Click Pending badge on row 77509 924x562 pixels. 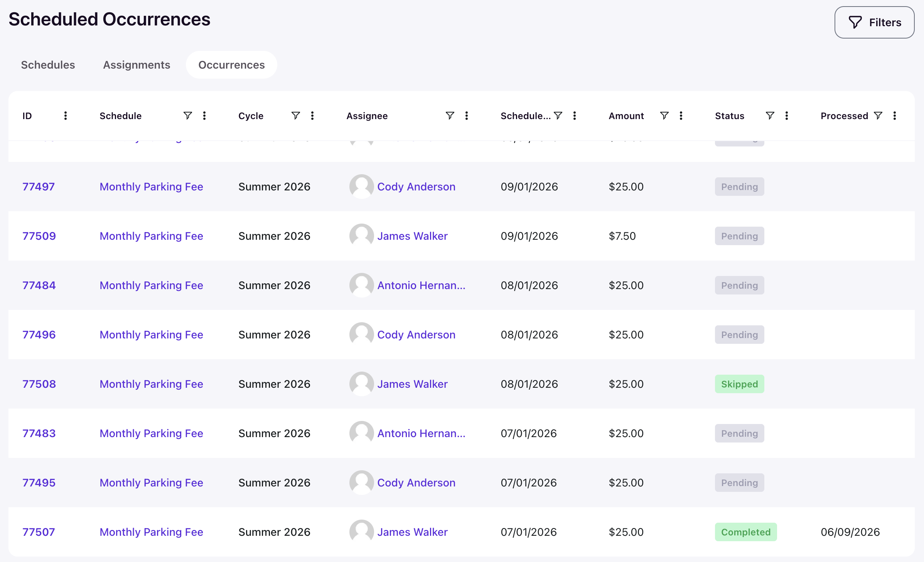coord(739,236)
